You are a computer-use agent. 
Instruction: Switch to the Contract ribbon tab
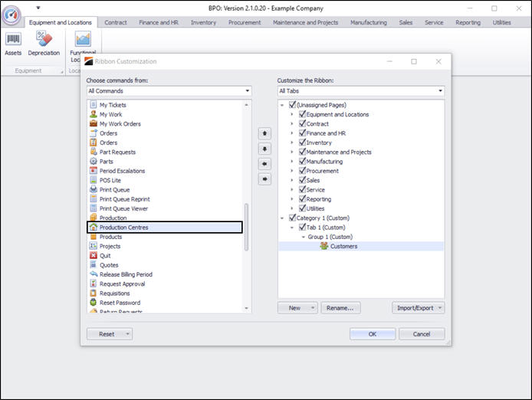pyautogui.click(x=115, y=22)
